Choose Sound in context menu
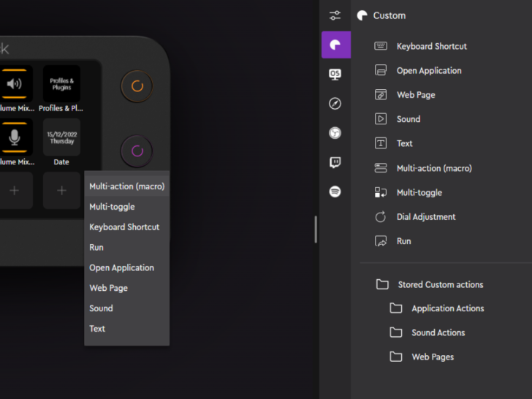The image size is (532, 399). point(127,308)
